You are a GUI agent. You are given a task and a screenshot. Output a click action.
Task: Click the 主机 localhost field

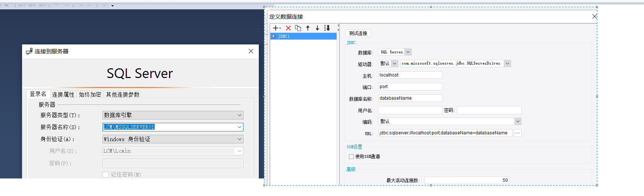410,75
